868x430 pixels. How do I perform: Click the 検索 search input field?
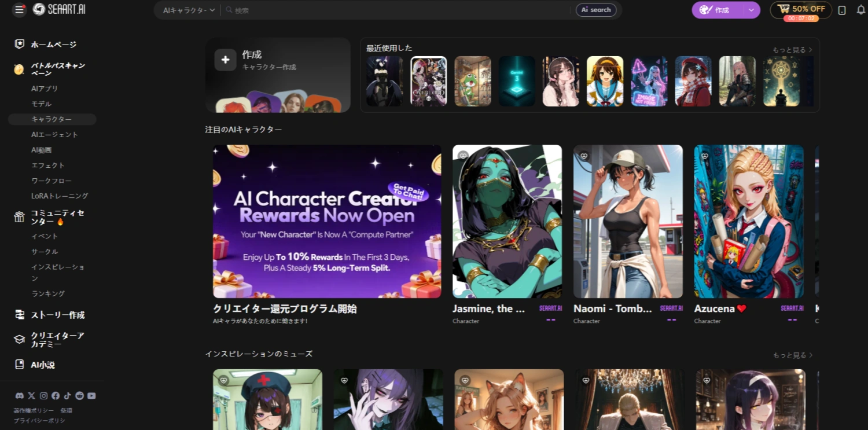coord(399,10)
